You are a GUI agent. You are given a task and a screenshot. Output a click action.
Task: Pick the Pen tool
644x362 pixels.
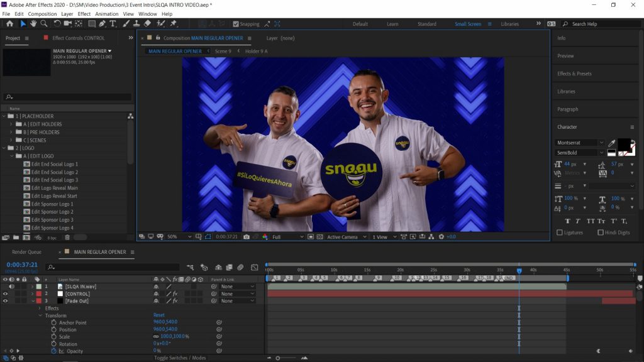coord(103,24)
